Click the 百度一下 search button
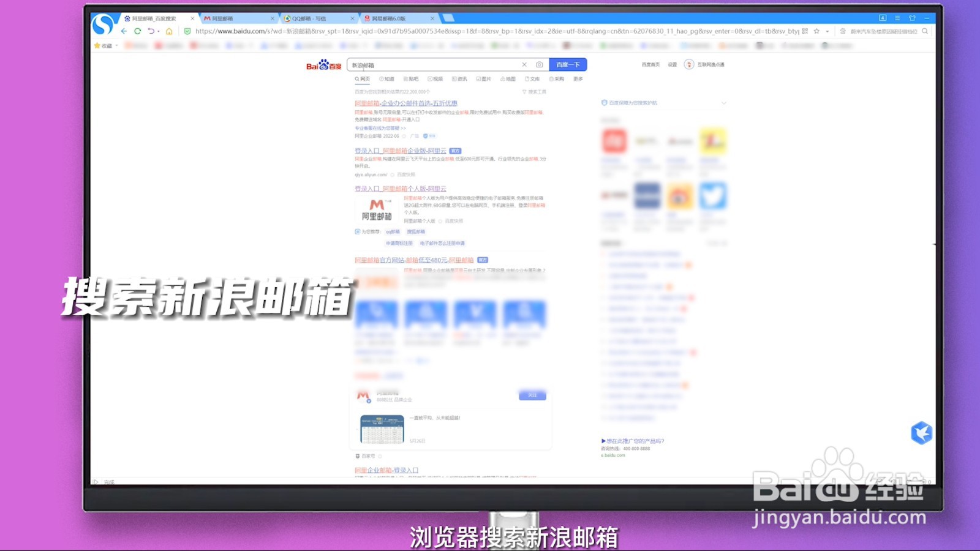The height and width of the screenshot is (551, 980). point(568,64)
